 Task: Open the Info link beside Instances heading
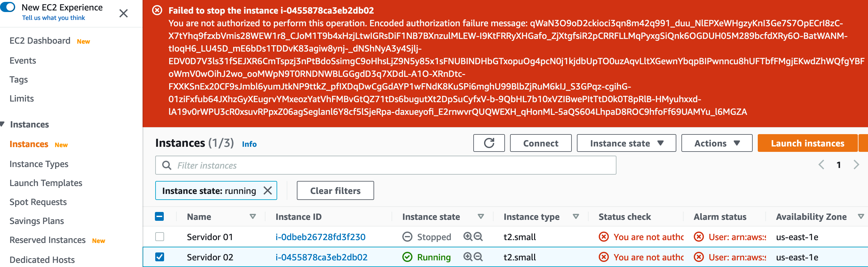click(249, 144)
